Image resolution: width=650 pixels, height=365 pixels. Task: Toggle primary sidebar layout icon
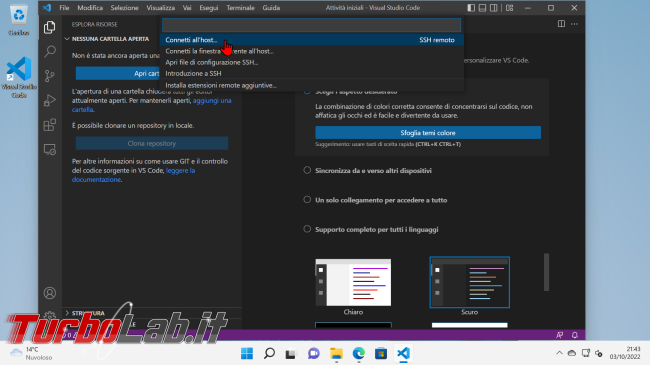(471, 8)
